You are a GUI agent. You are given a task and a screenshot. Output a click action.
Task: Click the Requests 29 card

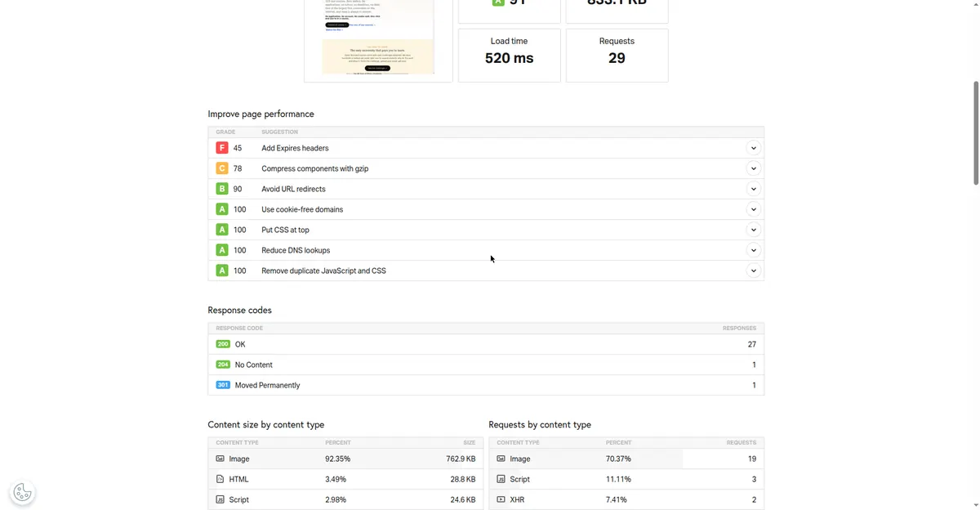click(x=617, y=55)
